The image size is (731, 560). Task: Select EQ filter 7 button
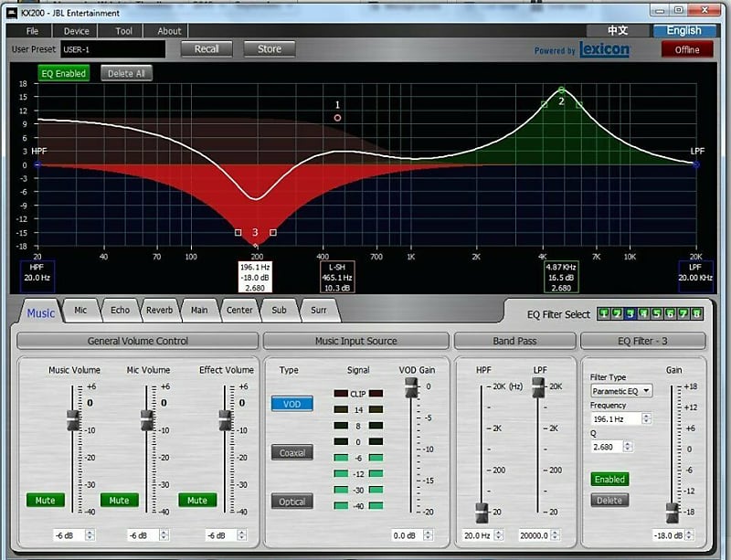(x=683, y=314)
